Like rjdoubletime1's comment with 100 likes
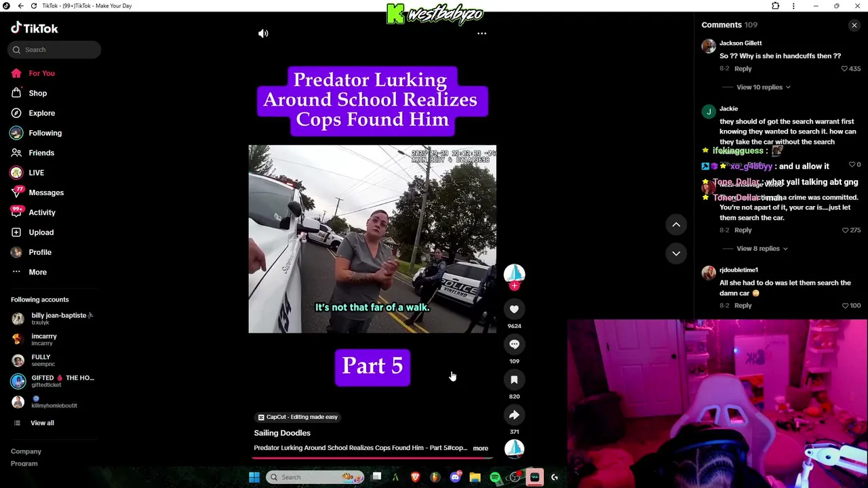Viewport: 868px width, 488px height. [845, 306]
